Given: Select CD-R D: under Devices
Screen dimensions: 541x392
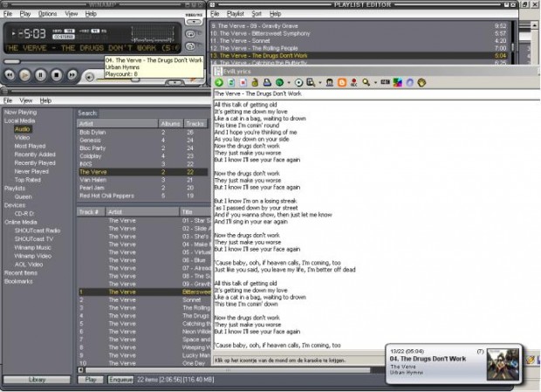Looking at the screenshot, I should [24, 214].
